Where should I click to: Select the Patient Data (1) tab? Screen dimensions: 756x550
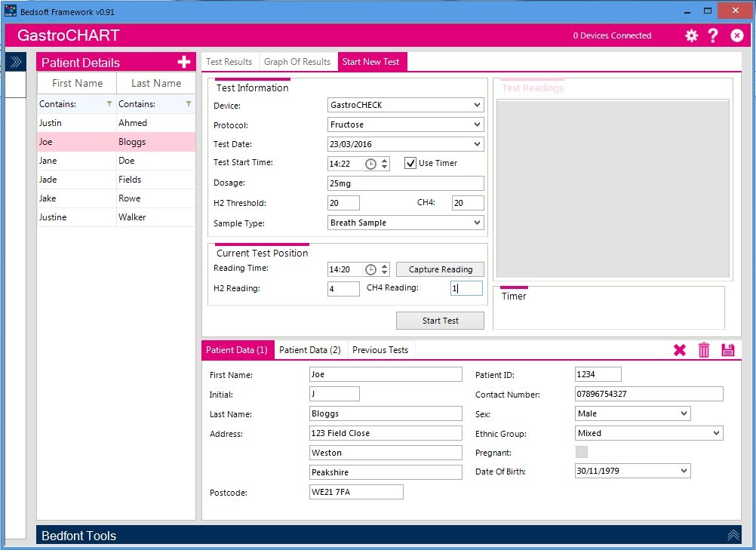(237, 350)
